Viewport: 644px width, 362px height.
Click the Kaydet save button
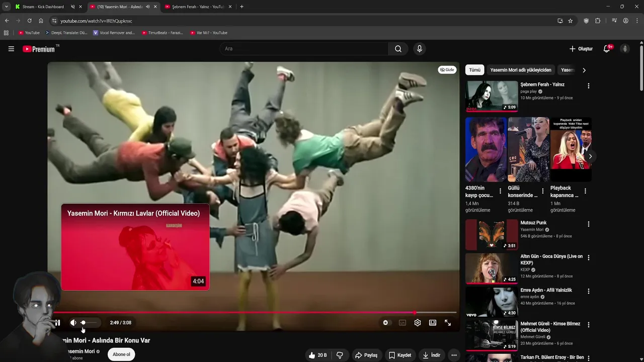(400, 355)
